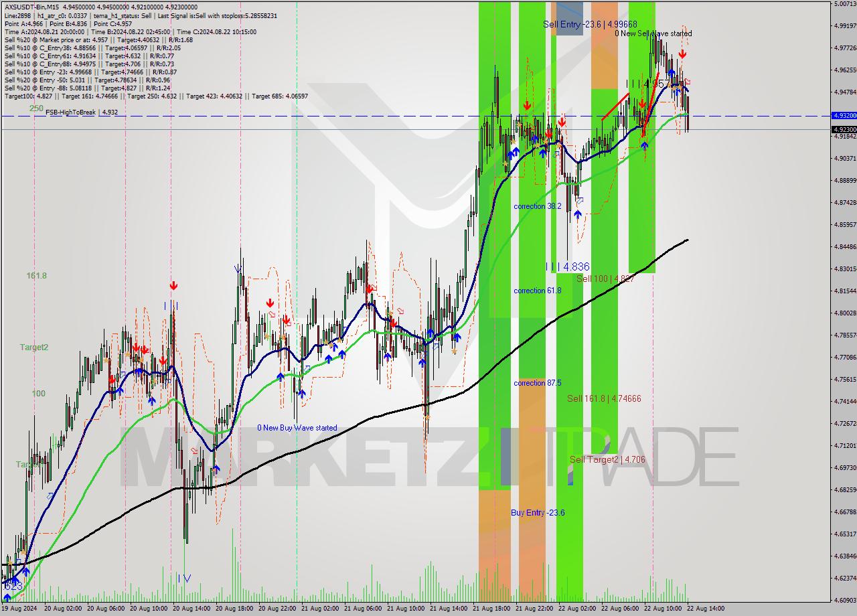Select the green 'Target2' label at left

[x=34, y=347]
